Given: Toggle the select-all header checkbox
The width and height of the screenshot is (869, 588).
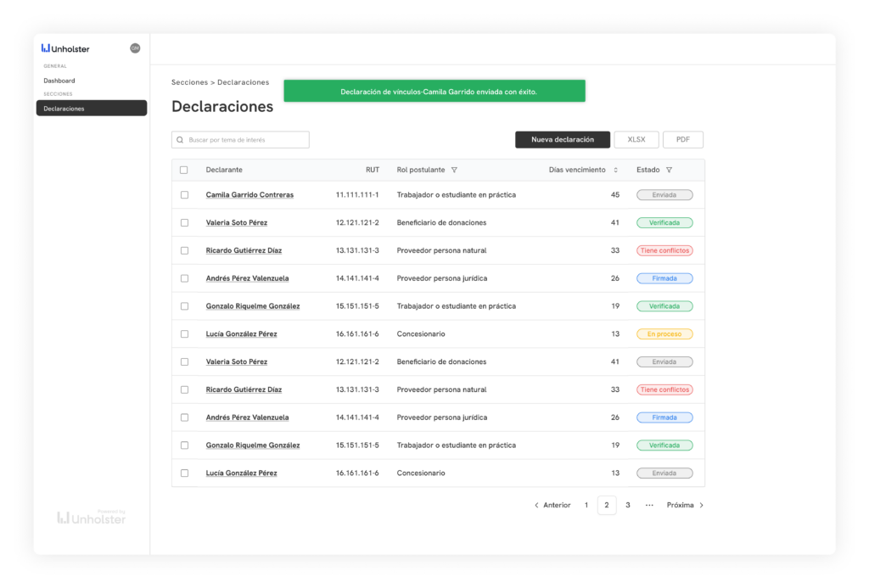Looking at the screenshot, I should 184,170.
